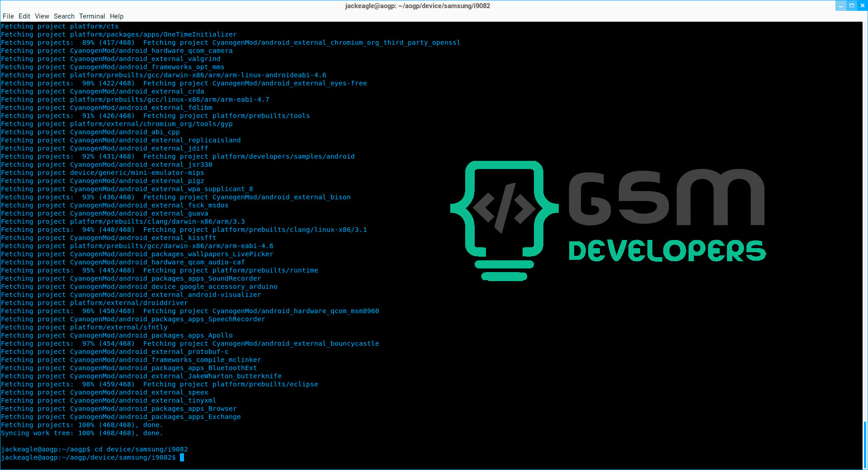Click the window title jackeagle@aogp
Screen dimensions: 868x470
click(x=417, y=6)
